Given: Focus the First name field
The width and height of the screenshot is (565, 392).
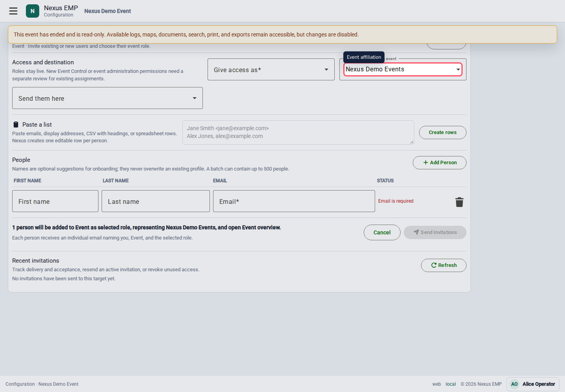Looking at the screenshot, I should (55, 201).
